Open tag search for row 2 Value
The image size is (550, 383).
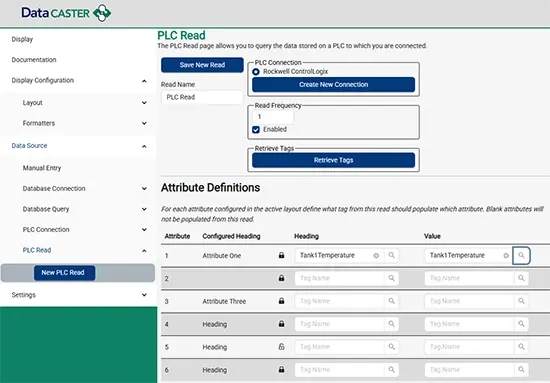[x=521, y=278]
